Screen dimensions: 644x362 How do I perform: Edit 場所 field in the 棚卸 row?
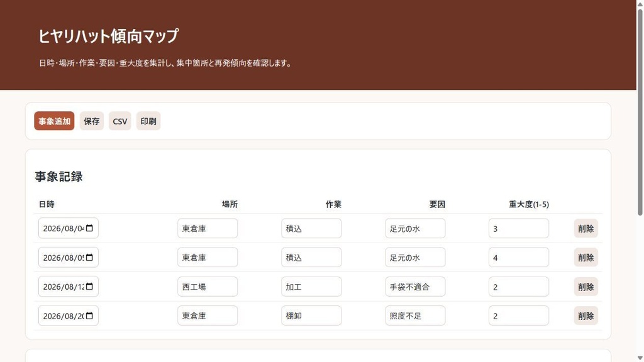[208, 315]
